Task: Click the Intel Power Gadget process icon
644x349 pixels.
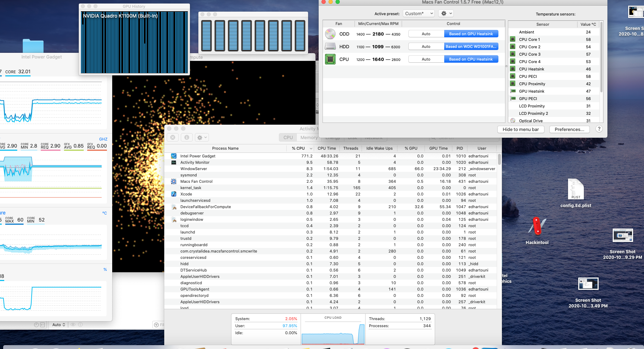Action: pos(174,156)
